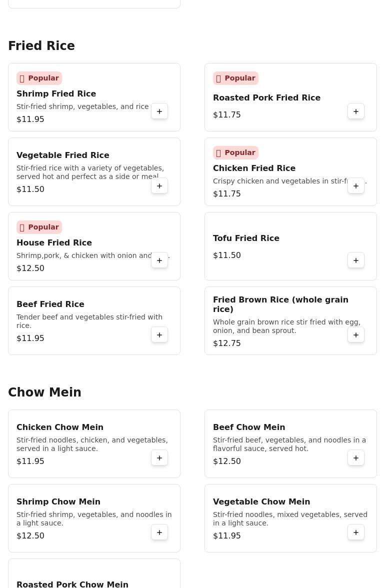Open House Fried Rice item details
This screenshot has width=385, height=588.
54,243
